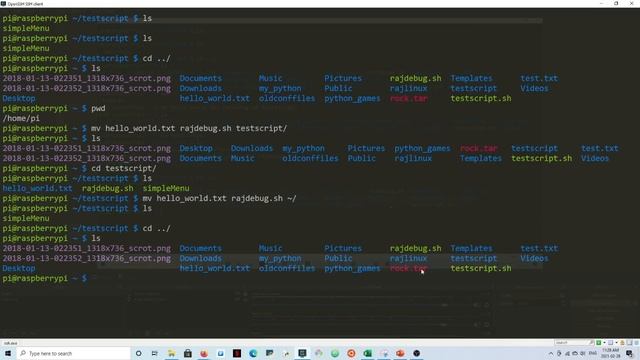Launch Microsoft Store from the taskbar
The height and width of the screenshot is (360, 640).
click(x=188, y=353)
